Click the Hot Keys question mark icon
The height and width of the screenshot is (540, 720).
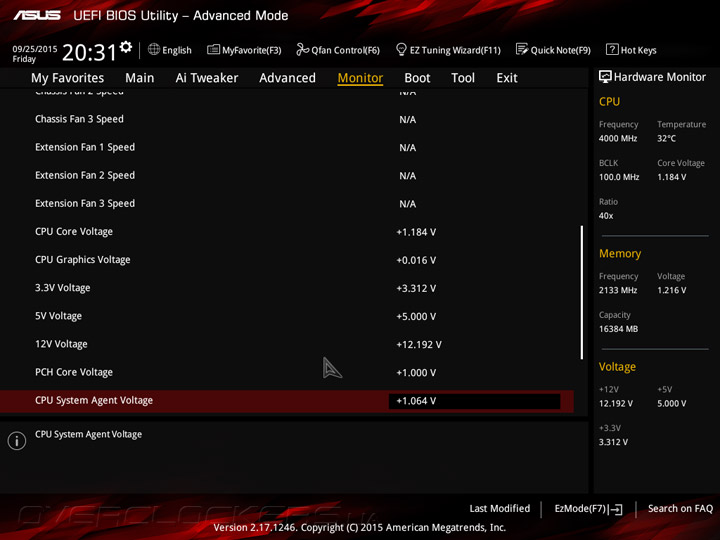coord(612,49)
